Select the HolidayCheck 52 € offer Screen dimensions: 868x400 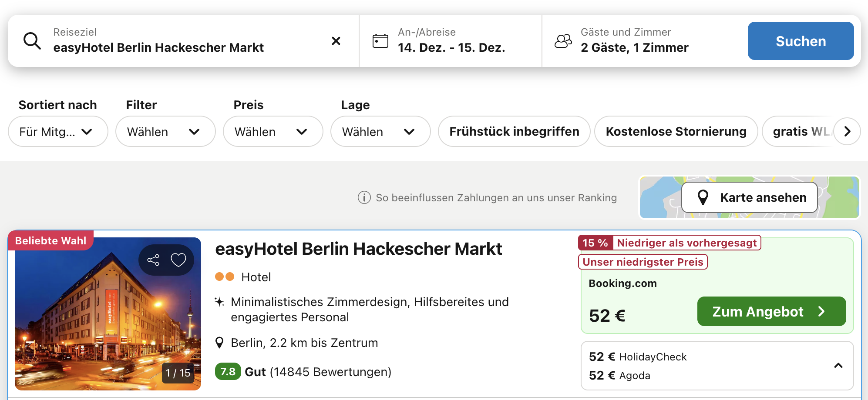(x=638, y=357)
